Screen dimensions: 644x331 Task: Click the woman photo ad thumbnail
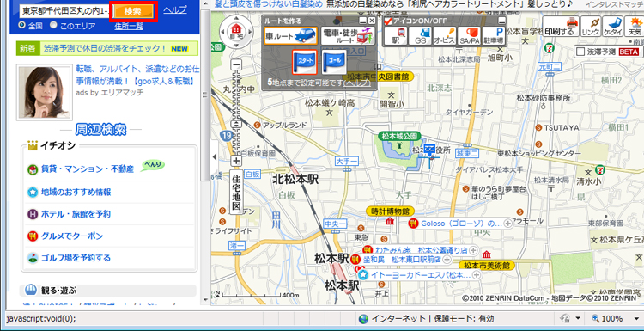pos(44,92)
